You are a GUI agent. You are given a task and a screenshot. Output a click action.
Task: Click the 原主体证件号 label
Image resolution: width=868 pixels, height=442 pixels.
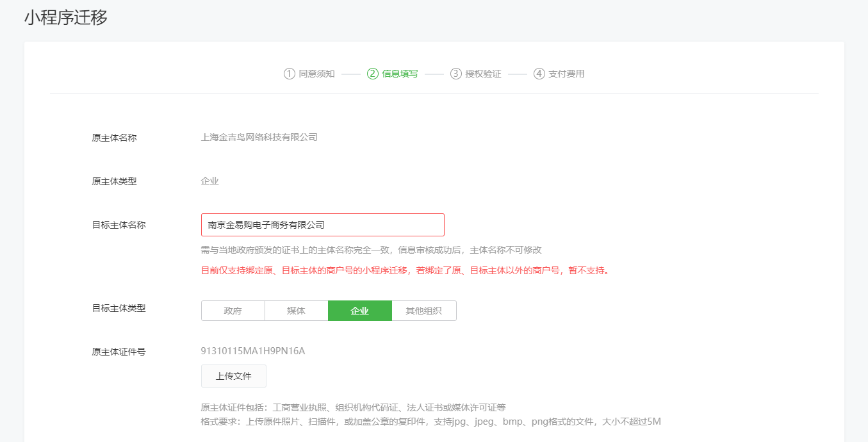click(x=119, y=352)
